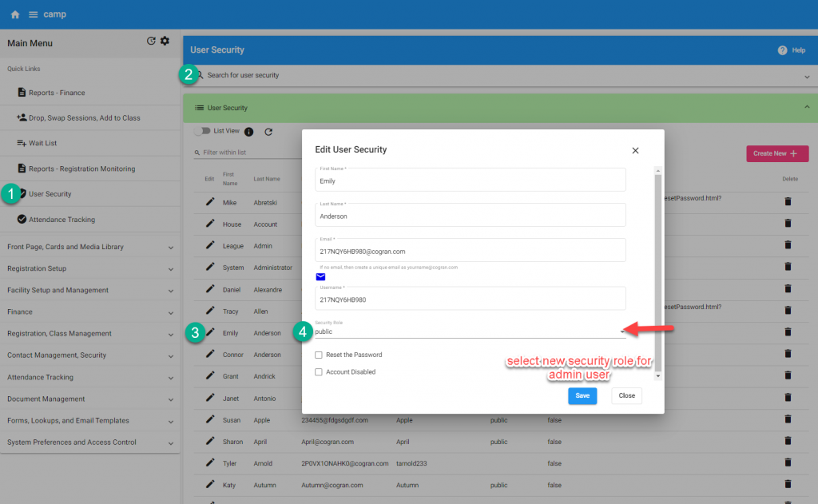Open the hamburger menu next to camp

click(x=34, y=14)
